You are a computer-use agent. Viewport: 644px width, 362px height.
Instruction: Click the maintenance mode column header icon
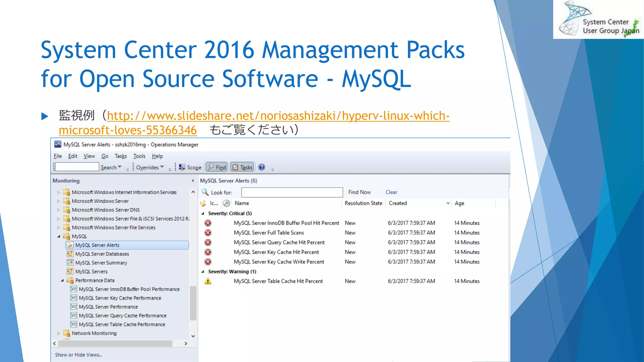coord(226,203)
